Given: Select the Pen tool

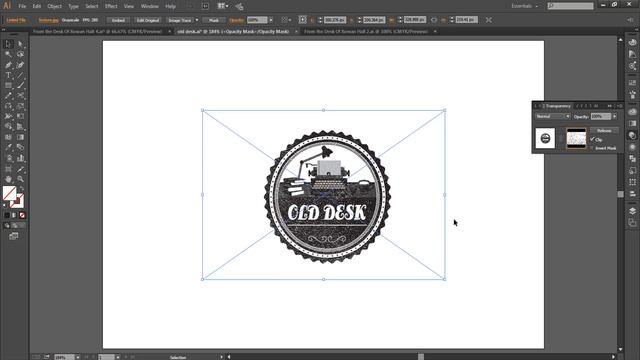Looking at the screenshot, I should (8, 65).
